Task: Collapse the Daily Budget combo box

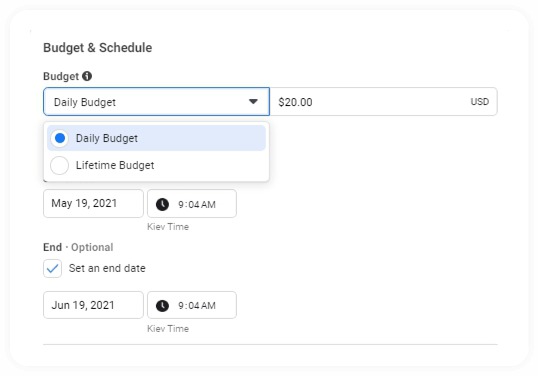Action: coord(156,102)
